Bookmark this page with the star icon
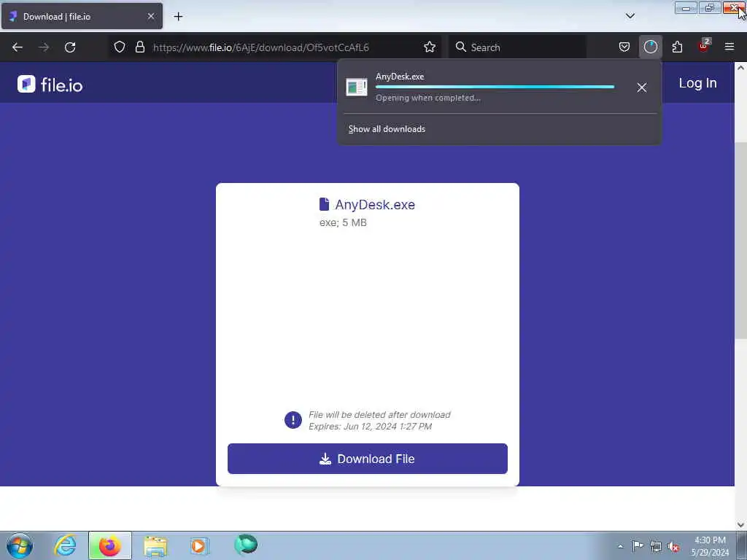 pyautogui.click(x=429, y=47)
